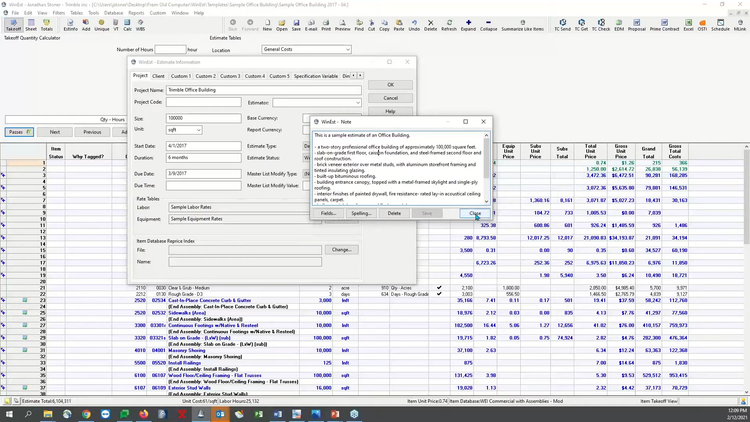The height and width of the screenshot is (422, 750).
Task: Click the Takeoff toolbar icon
Action: click(13, 27)
